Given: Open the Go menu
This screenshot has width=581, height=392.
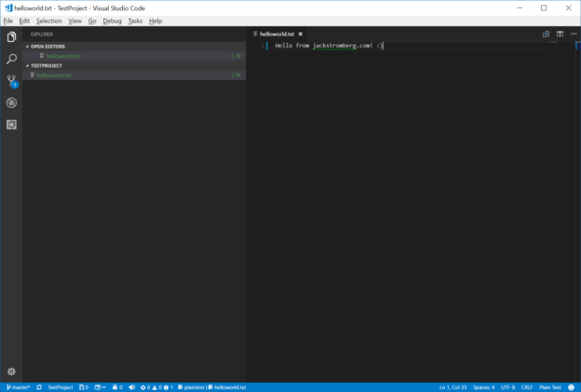Looking at the screenshot, I should [x=92, y=21].
